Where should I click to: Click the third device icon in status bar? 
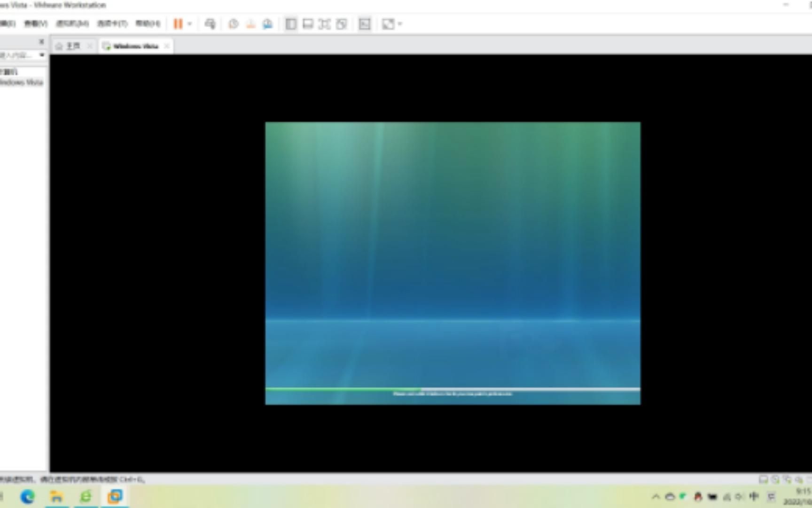tap(787, 479)
